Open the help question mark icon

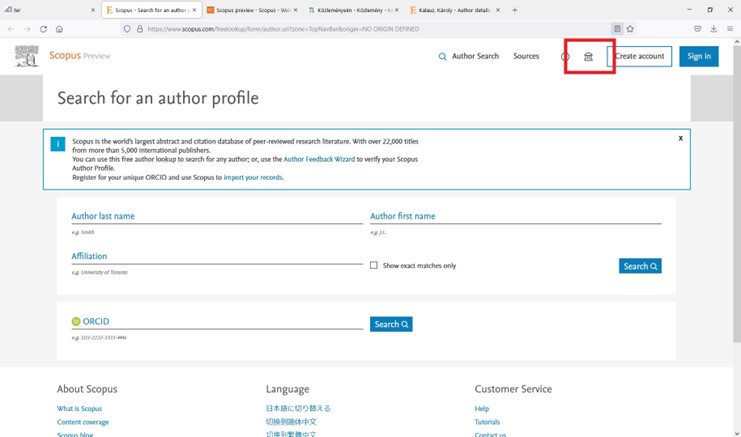(x=565, y=57)
